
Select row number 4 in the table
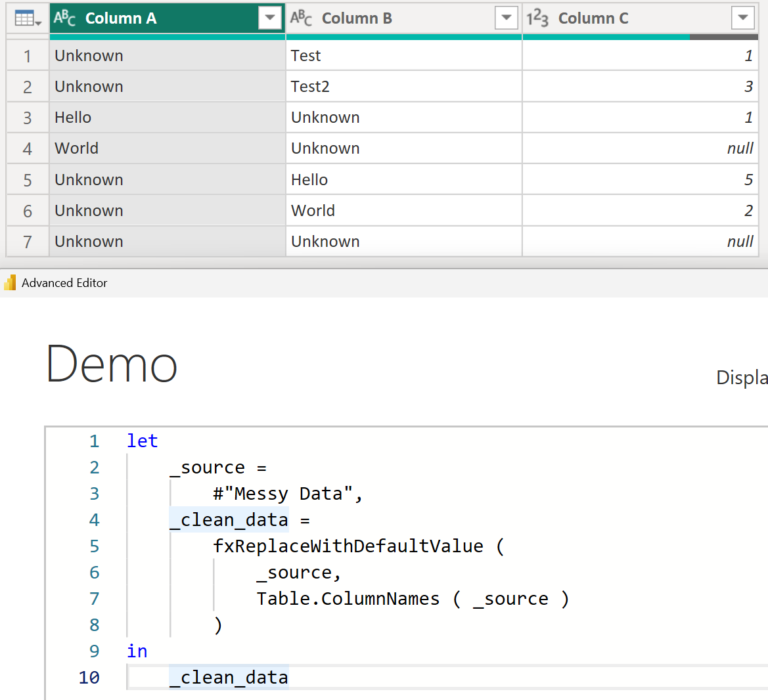click(x=28, y=148)
